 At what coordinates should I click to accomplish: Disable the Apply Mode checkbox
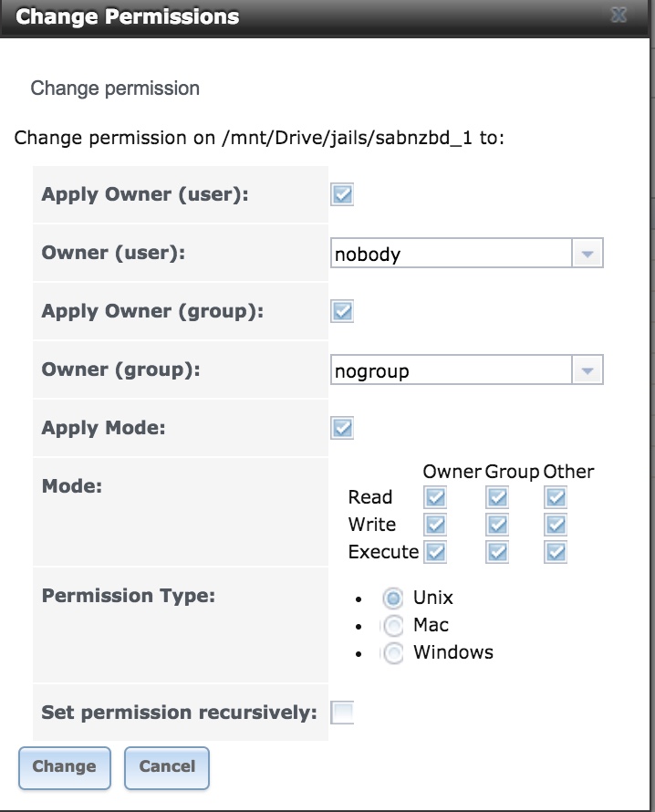[342, 428]
